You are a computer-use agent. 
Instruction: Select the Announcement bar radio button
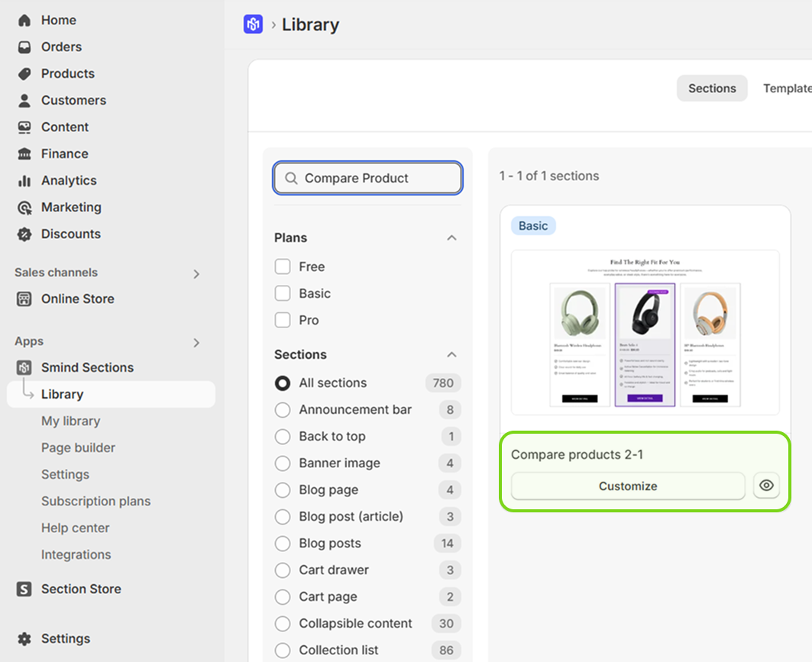coord(283,410)
